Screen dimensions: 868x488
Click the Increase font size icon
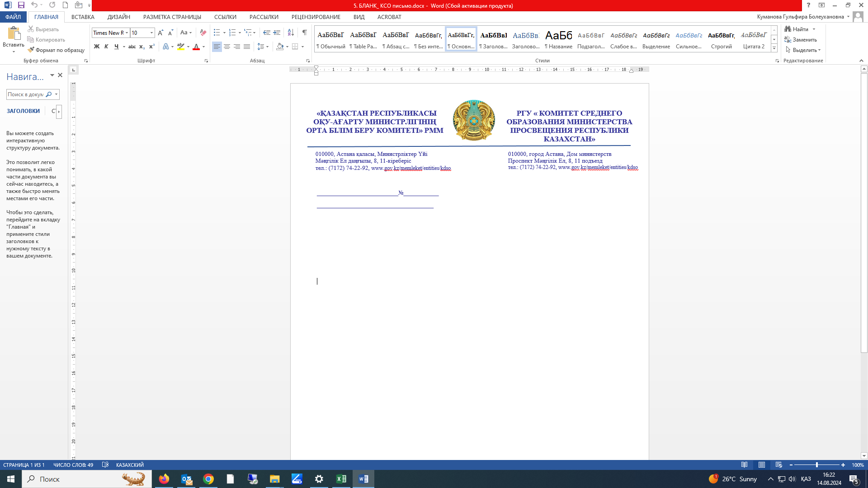pos(160,33)
